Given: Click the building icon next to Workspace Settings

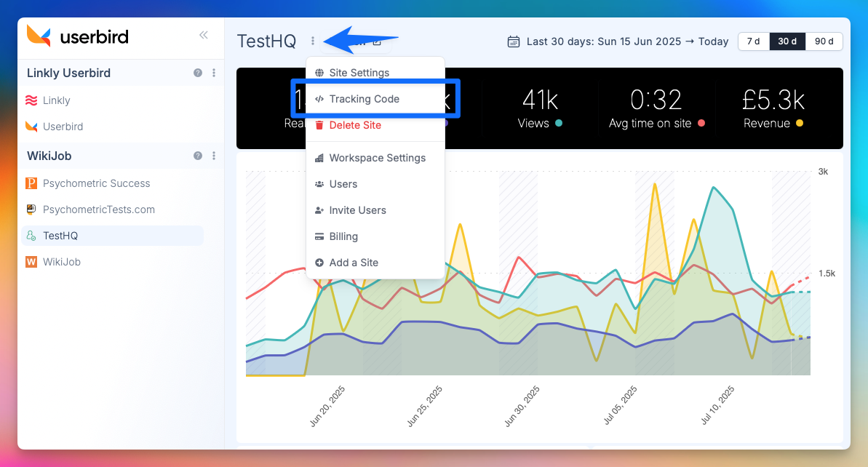Looking at the screenshot, I should click(x=319, y=158).
